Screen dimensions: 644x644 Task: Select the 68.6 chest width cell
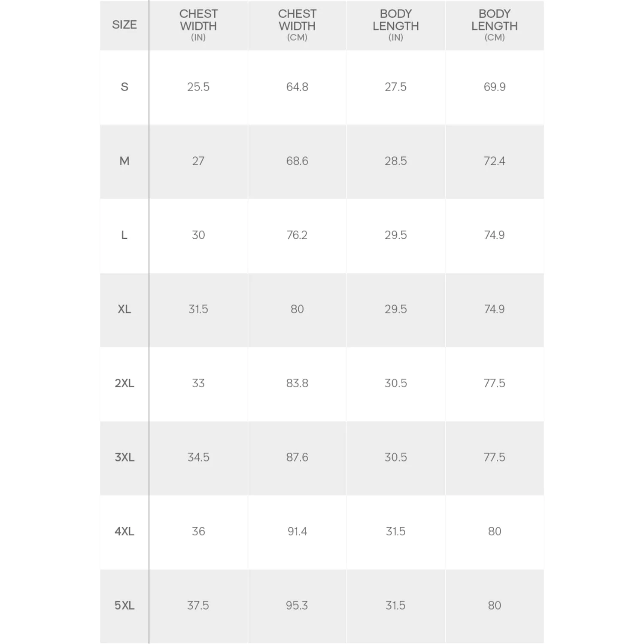coord(297,161)
